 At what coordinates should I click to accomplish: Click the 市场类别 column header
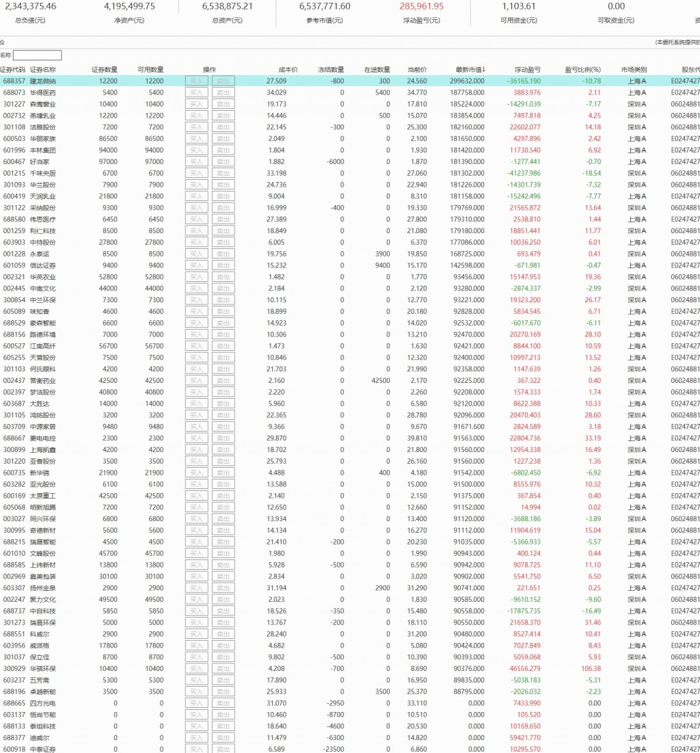click(634, 70)
